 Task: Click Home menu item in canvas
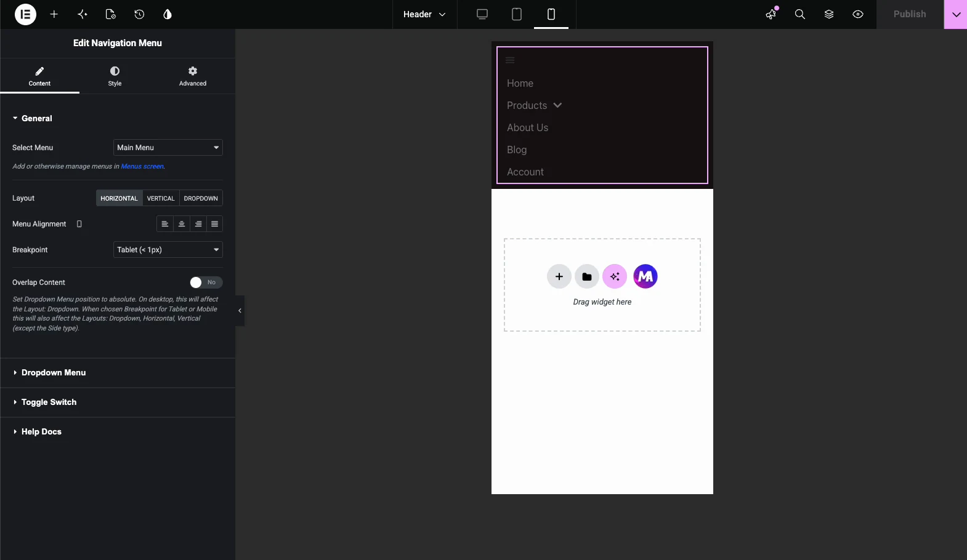(520, 83)
